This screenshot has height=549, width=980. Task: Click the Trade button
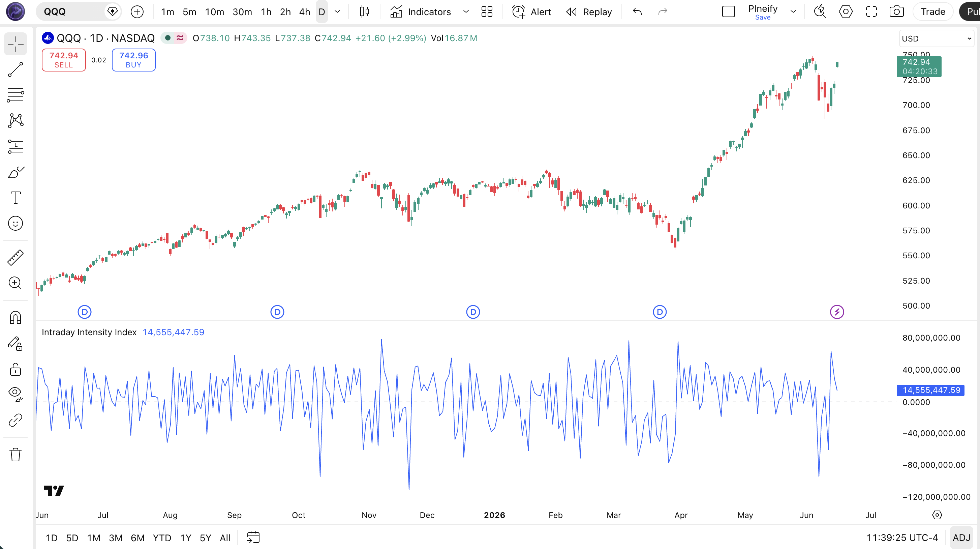(x=933, y=12)
